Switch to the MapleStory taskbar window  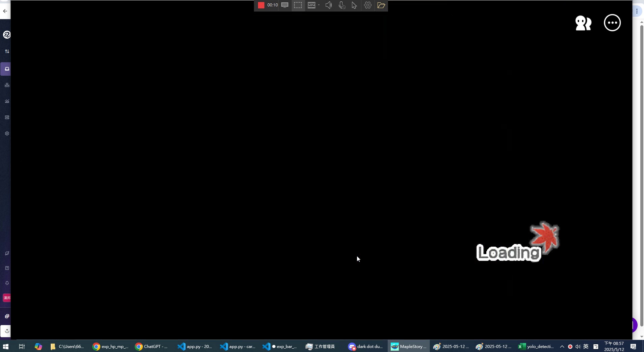(x=408, y=346)
